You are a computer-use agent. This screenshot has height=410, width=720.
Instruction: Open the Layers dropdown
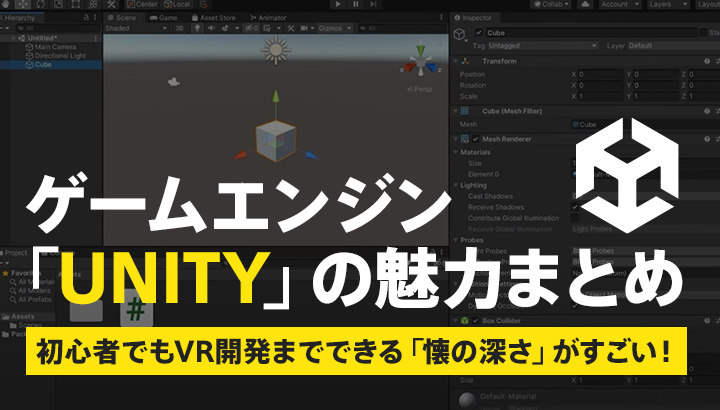click(669, 4)
